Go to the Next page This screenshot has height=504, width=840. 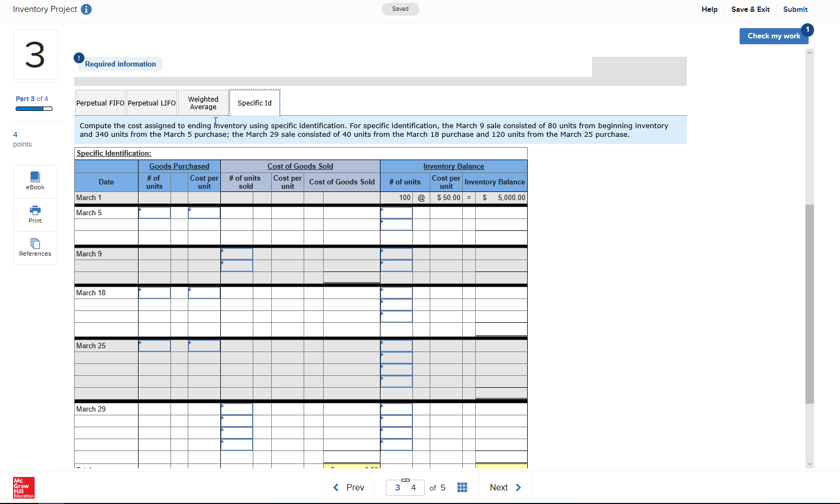click(505, 487)
